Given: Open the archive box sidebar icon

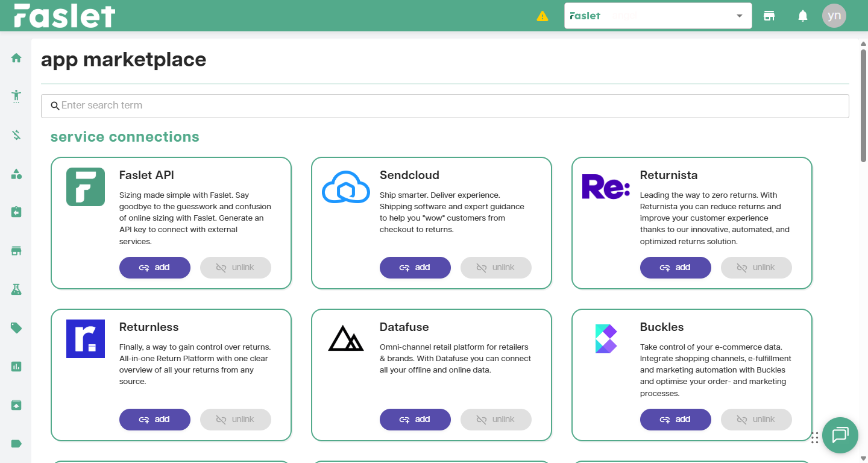Looking at the screenshot, I should (x=16, y=405).
